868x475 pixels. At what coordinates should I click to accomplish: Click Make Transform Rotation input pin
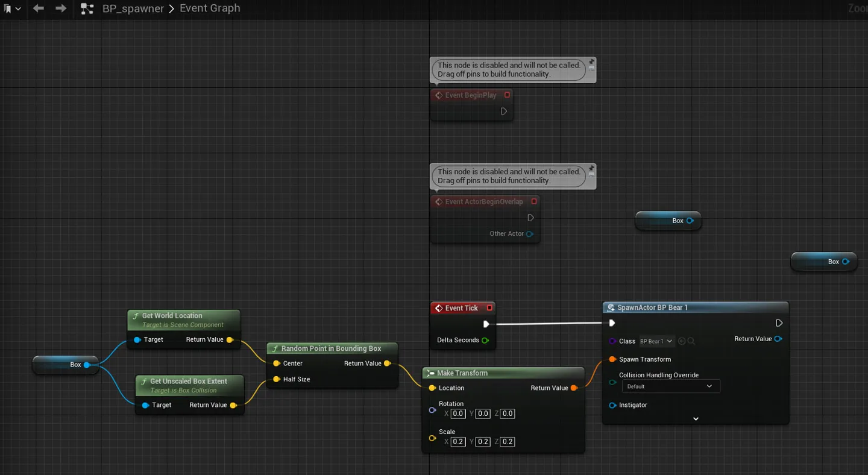click(432, 410)
